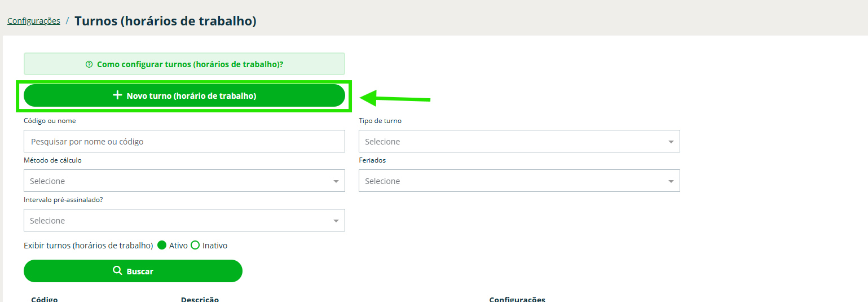Open the Método de cálculo dropdown
The image size is (868, 302).
pyautogui.click(x=184, y=181)
